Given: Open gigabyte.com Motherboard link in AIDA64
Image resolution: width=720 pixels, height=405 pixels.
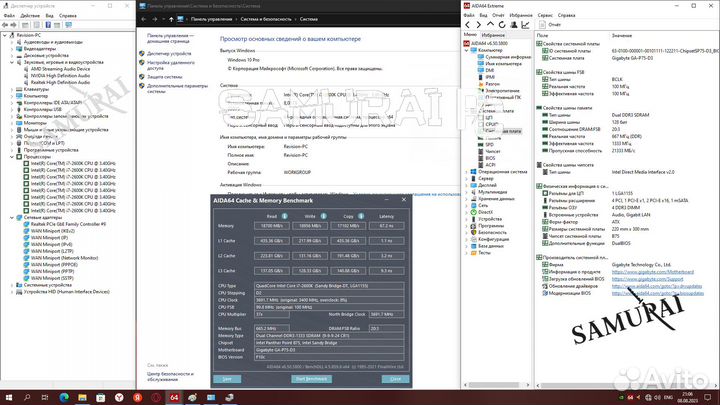Looking at the screenshot, I should click(652, 272).
